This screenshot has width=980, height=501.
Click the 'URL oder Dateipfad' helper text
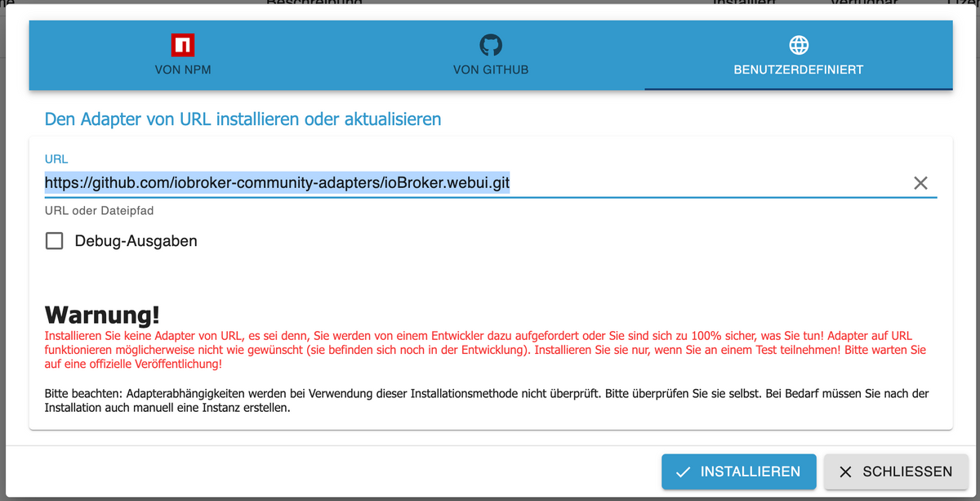tap(99, 211)
